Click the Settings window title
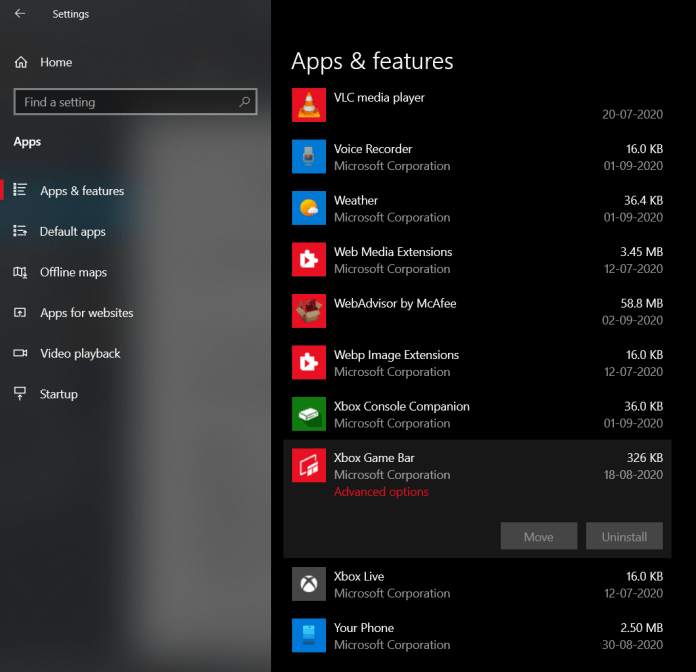The image size is (696, 672). click(x=71, y=14)
